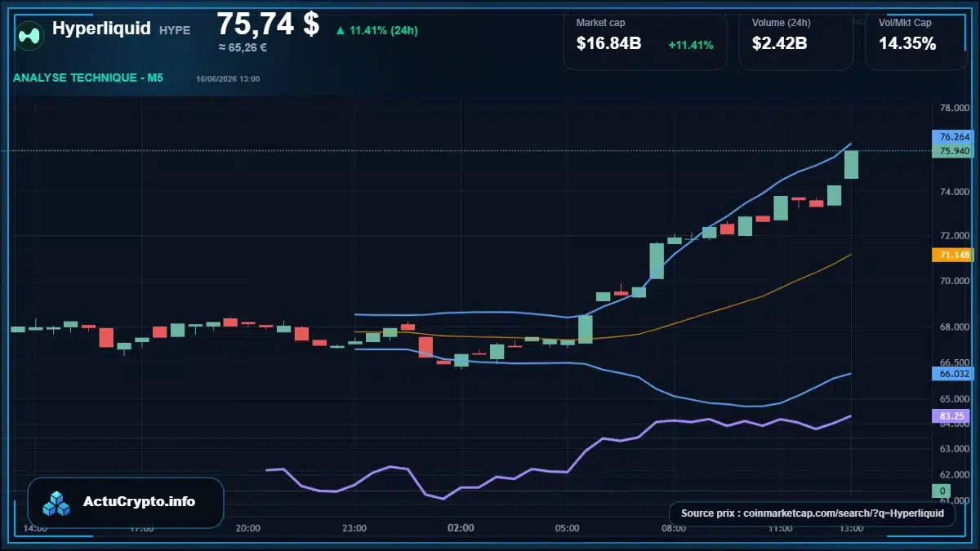Click the Hyperliquid logo icon
980x551 pixels.
pyautogui.click(x=29, y=34)
